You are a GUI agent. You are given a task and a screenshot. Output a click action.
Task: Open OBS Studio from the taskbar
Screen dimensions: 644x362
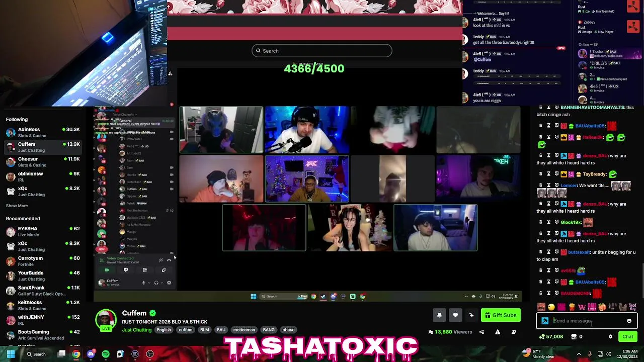[149, 354]
